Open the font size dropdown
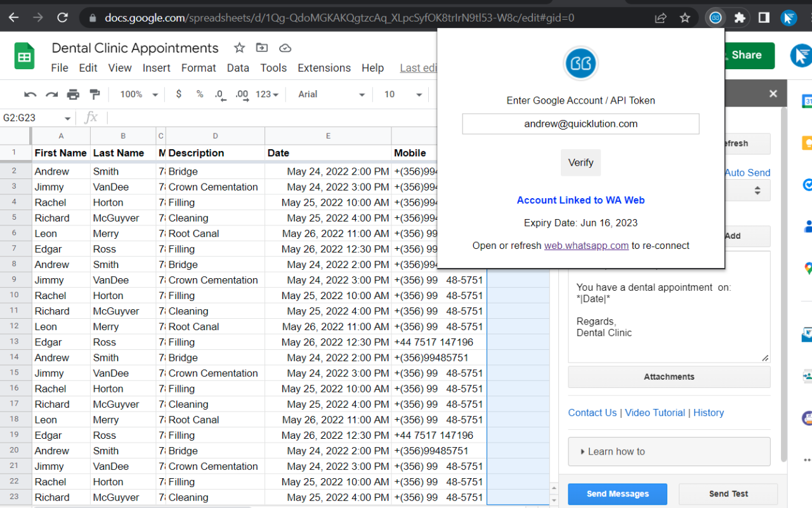Viewport: 812px width, 508px height. (403, 94)
